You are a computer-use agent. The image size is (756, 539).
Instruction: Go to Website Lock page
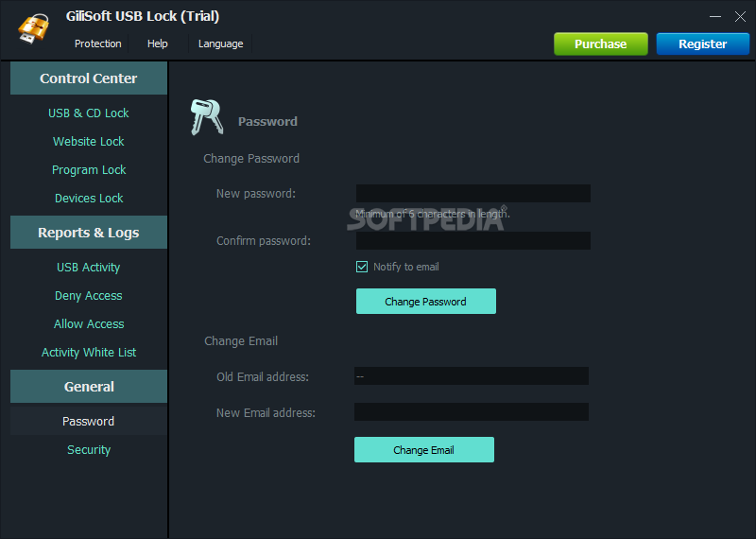coord(89,142)
